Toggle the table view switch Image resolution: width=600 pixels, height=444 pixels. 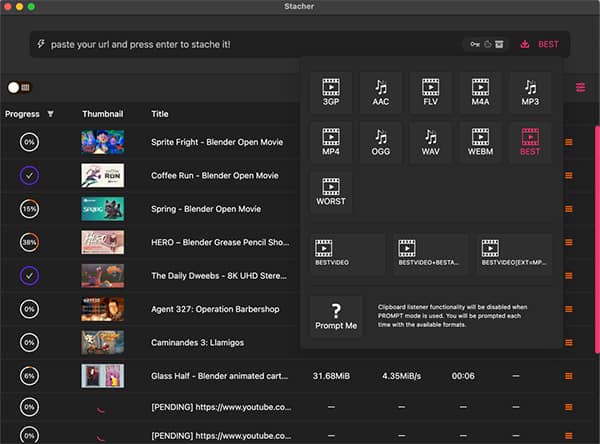point(18,88)
